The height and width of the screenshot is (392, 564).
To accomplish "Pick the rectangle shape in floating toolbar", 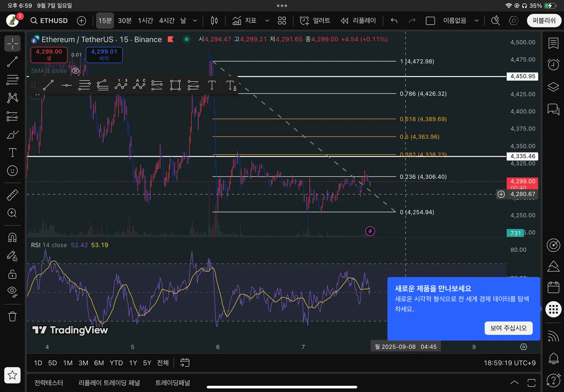I will coord(175,85).
